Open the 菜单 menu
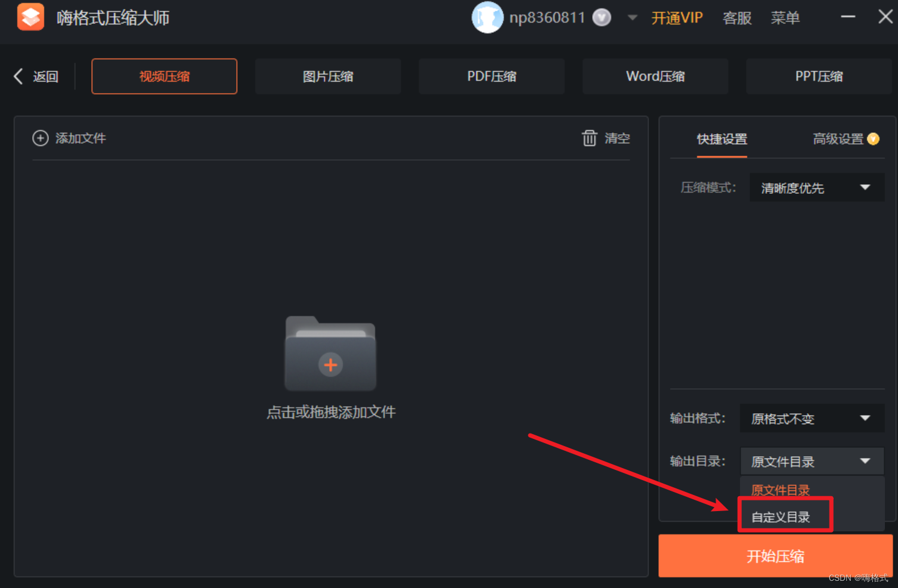Viewport: 898px width, 588px height. click(785, 18)
